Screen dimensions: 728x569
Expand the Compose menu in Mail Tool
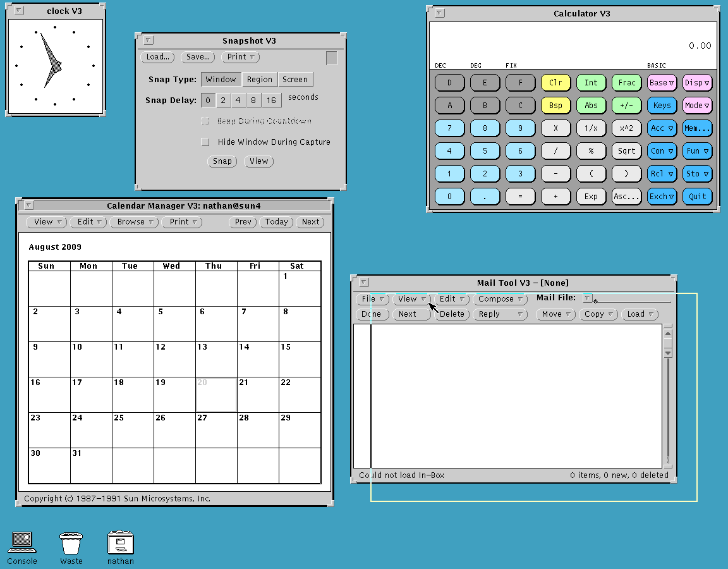point(500,299)
